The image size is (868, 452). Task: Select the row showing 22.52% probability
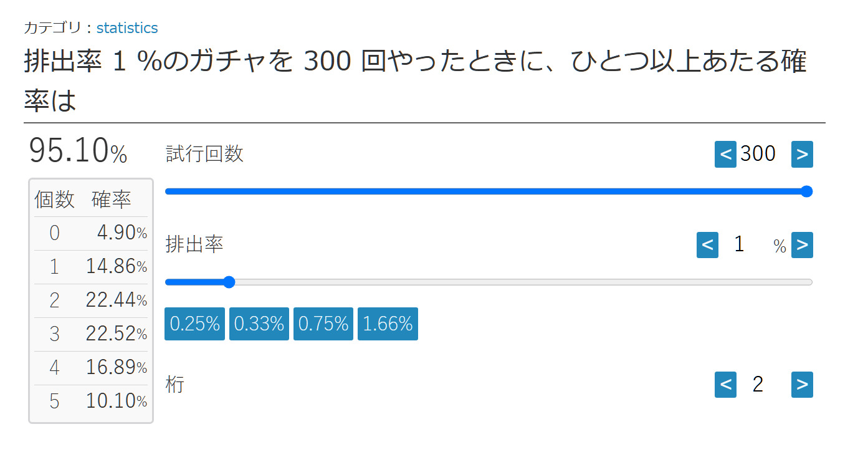tap(91, 334)
